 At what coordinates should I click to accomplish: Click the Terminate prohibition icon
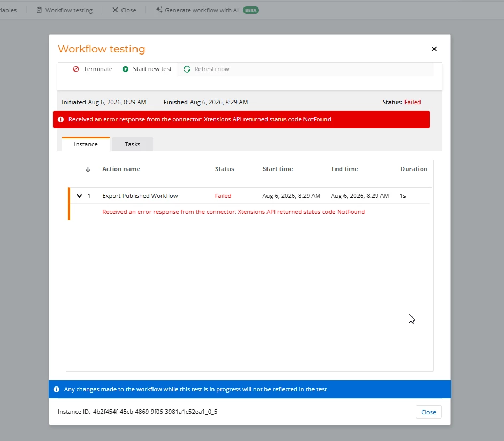(76, 69)
